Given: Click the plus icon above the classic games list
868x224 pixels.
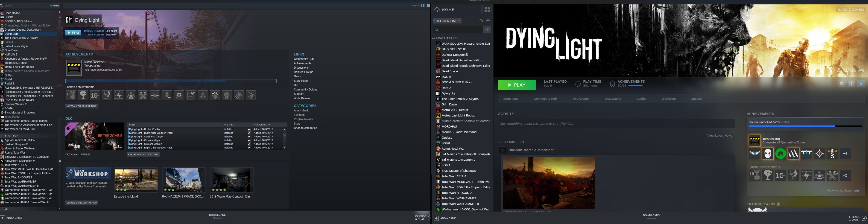Looking at the screenshot, I should pyautogui.click(x=60, y=12).
